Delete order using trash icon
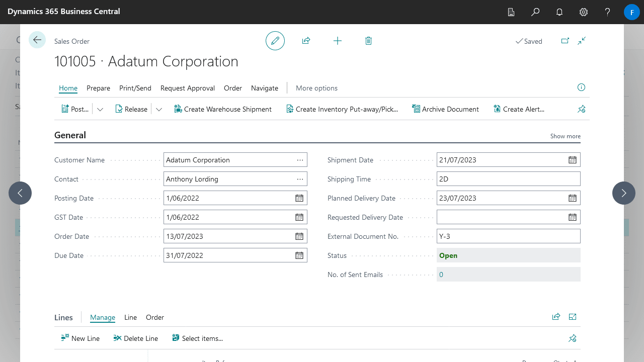 [368, 41]
